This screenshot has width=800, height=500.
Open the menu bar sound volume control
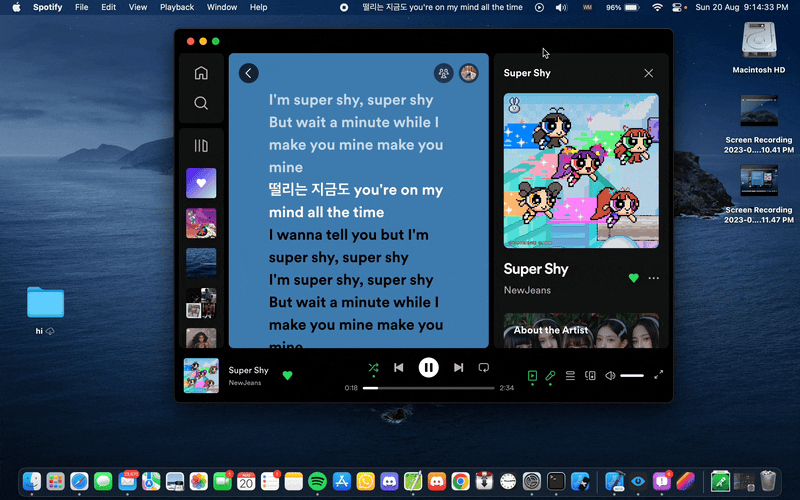(x=561, y=7)
